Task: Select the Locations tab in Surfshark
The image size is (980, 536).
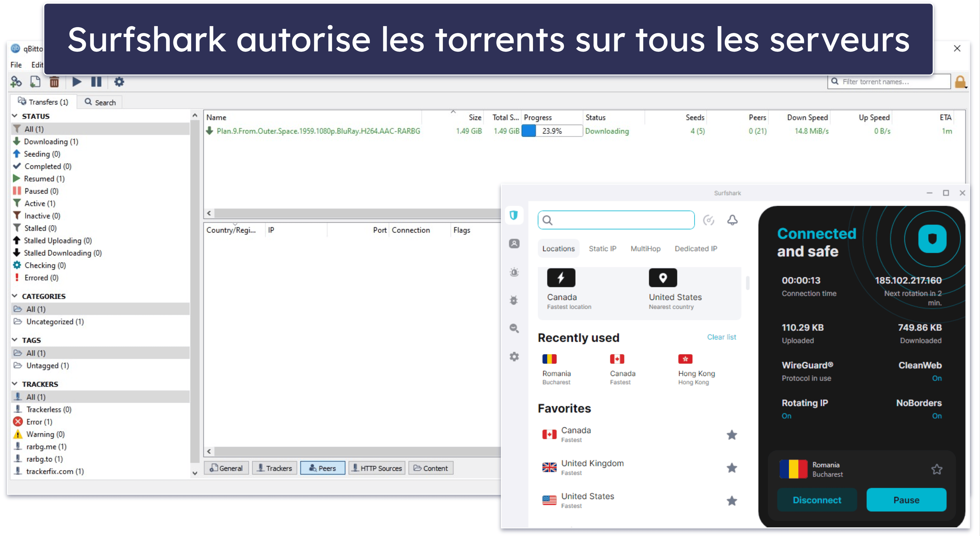Action: click(558, 249)
